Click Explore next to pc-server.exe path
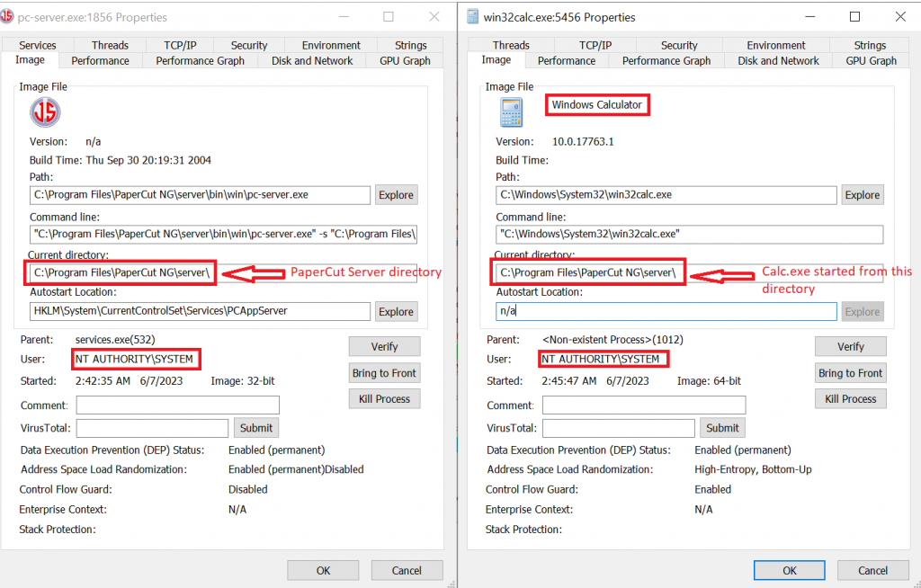The image size is (921, 588). pyautogui.click(x=396, y=195)
